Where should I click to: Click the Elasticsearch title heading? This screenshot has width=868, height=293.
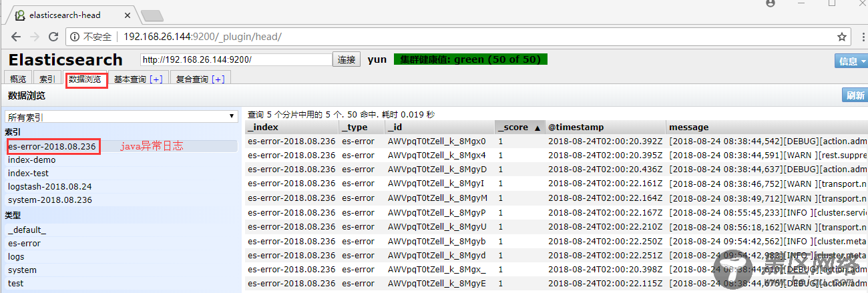click(x=65, y=60)
